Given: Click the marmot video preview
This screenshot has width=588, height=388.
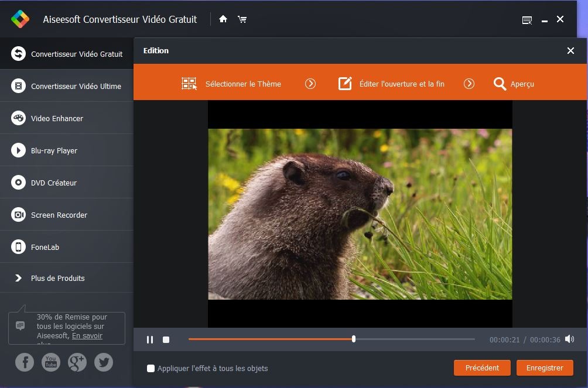Looking at the screenshot, I should pyautogui.click(x=360, y=214).
